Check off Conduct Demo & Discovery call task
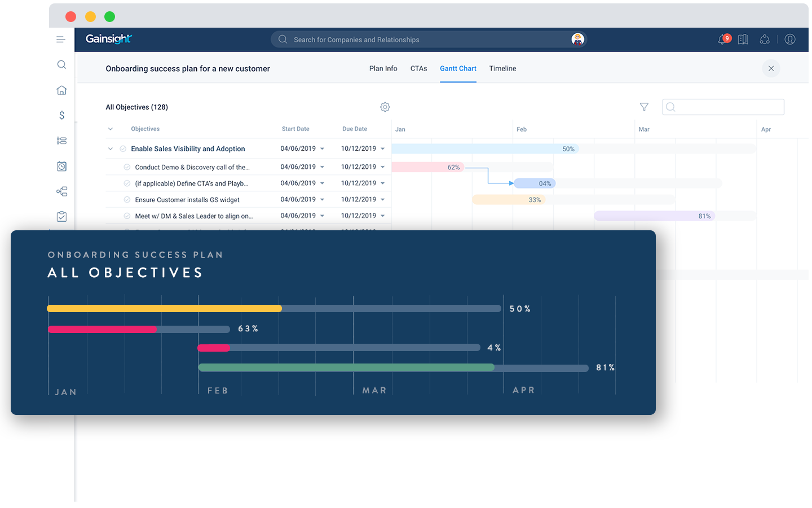 point(127,167)
